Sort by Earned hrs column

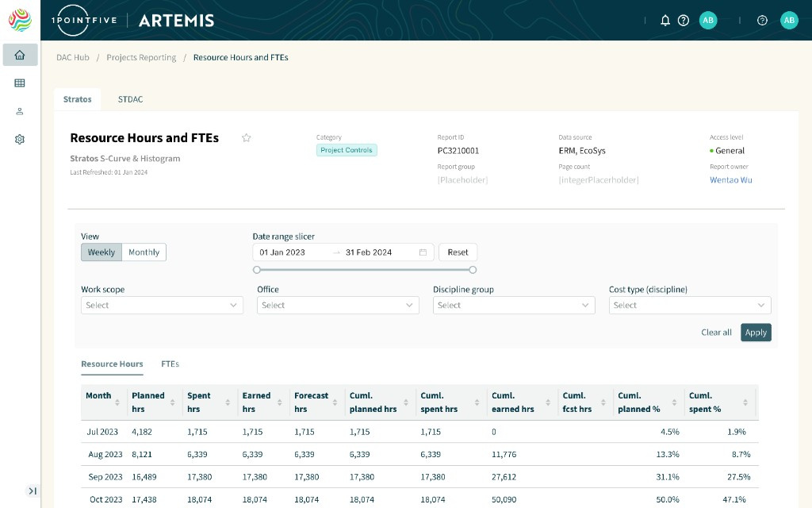[280, 402]
